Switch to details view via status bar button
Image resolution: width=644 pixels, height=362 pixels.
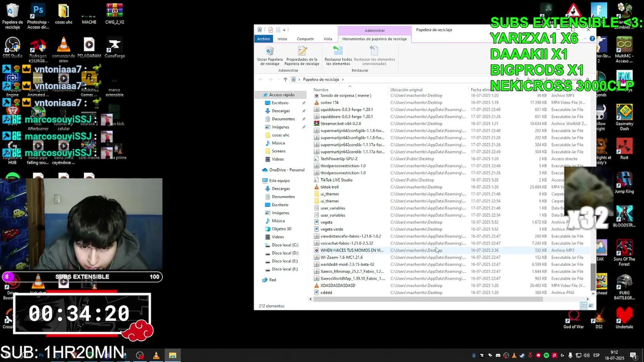point(584,306)
